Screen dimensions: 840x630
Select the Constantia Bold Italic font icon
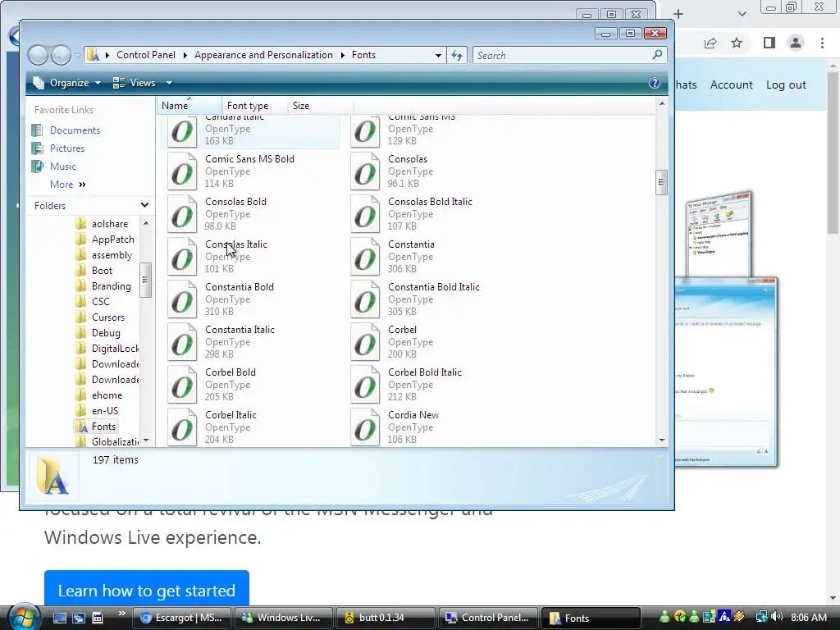pos(365,299)
